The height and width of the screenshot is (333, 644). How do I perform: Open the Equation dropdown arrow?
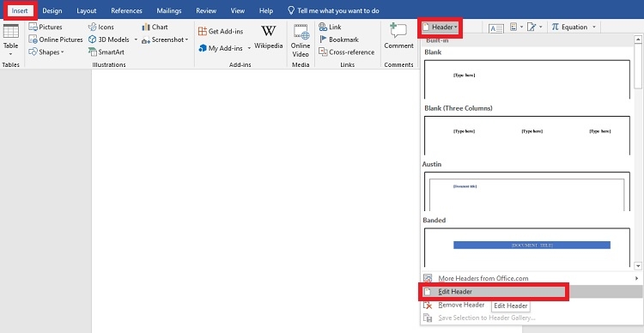[594, 27]
